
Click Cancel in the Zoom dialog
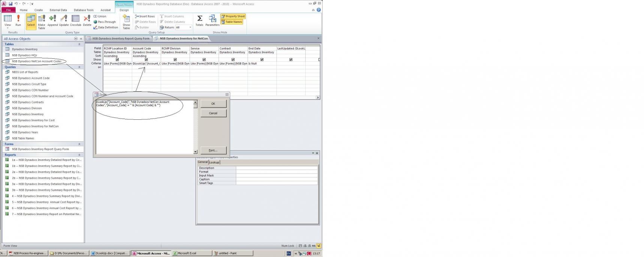pyautogui.click(x=213, y=113)
